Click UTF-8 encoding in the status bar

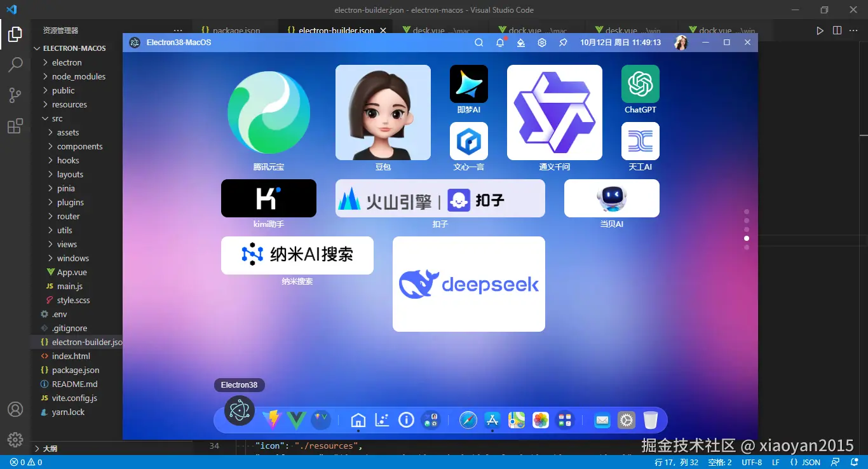[751, 462]
